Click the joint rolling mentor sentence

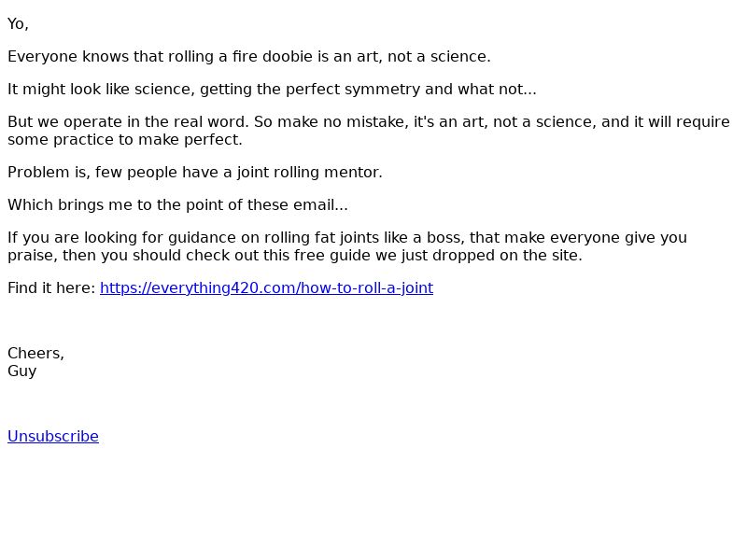[x=195, y=173]
